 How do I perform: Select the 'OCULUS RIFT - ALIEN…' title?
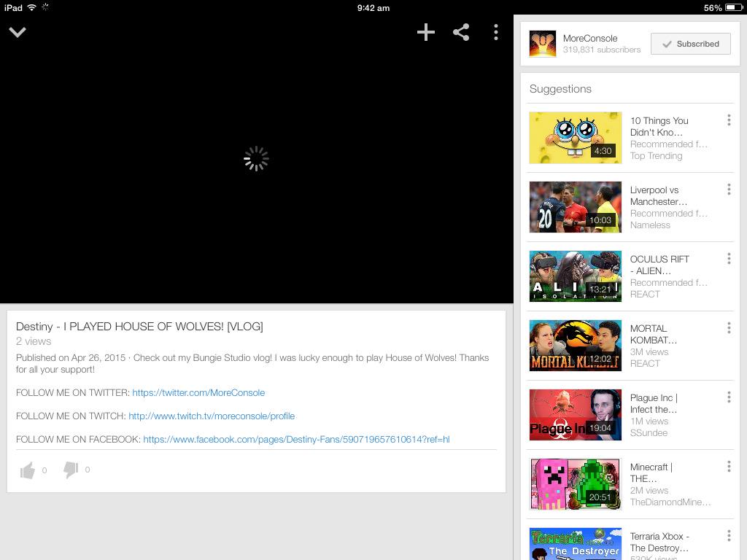pyautogui.click(x=659, y=265)
